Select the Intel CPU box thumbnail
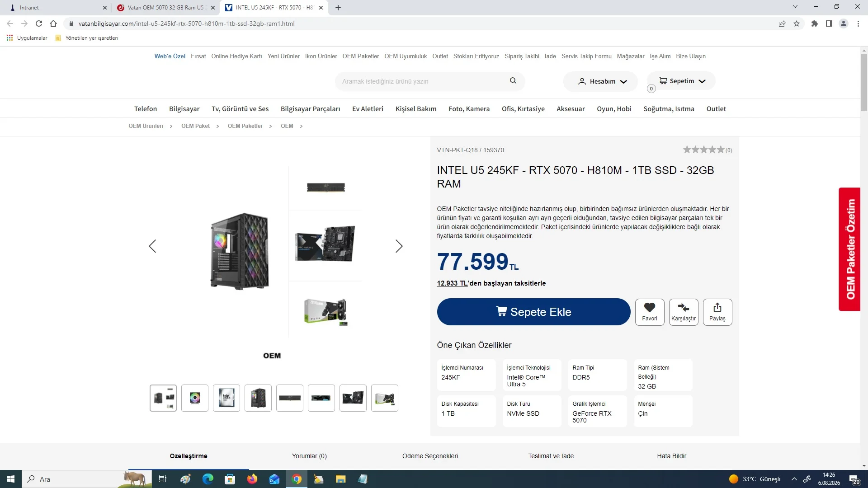Viewport: 868px width, 488px height. point(226,398)
